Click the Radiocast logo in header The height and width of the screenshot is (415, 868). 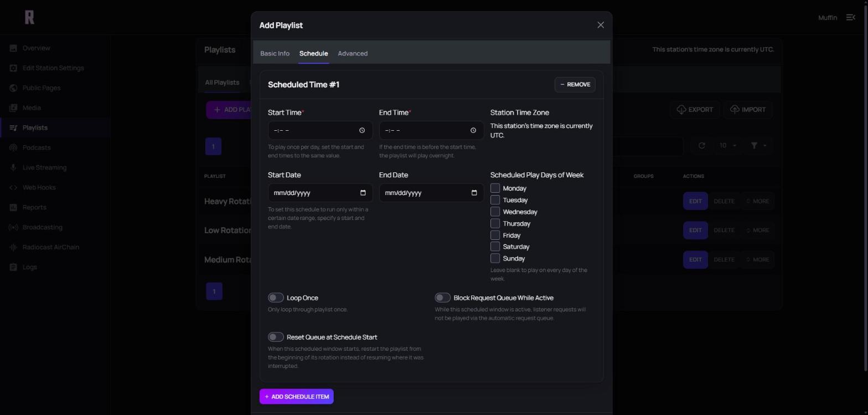(x=30, y=17)
